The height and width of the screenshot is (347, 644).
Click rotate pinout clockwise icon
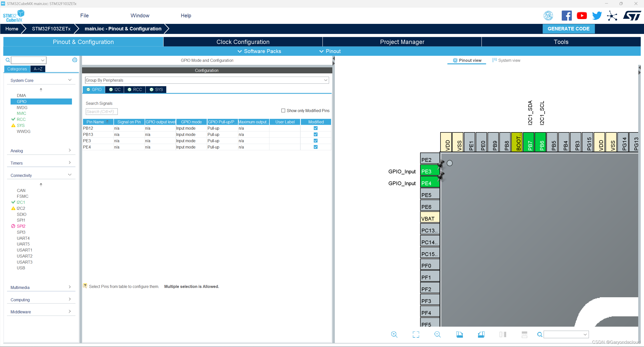[x=459, y=334]
